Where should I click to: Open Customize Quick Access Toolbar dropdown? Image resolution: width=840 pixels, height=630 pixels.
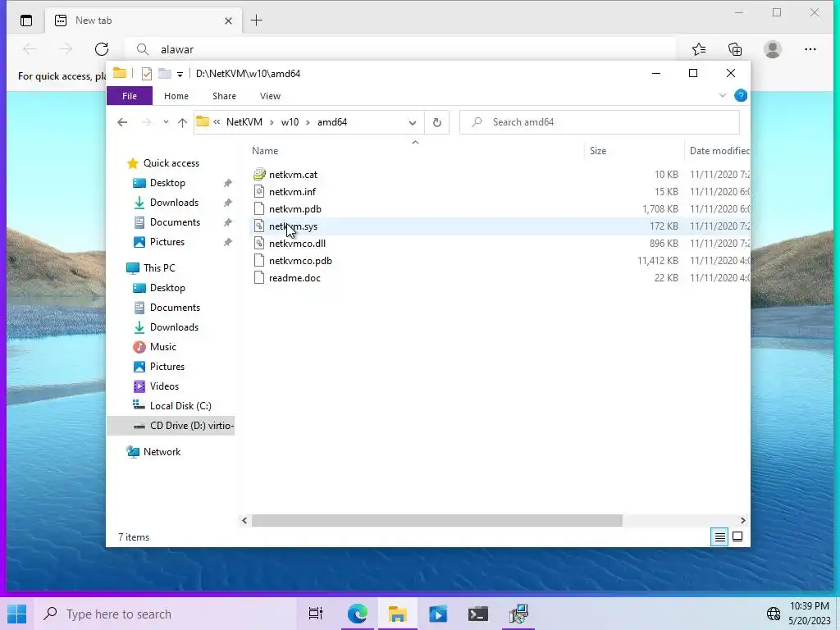pyautogui.click(x=180, y=74)
